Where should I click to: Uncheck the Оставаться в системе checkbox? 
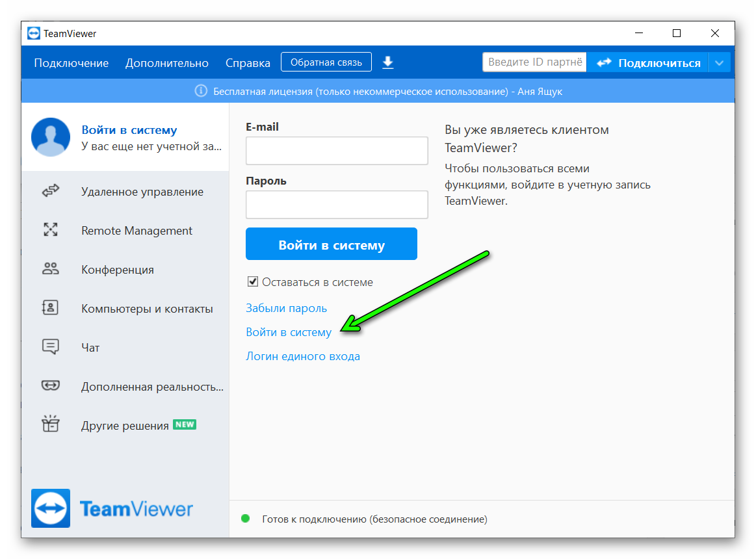pos(253,281)
